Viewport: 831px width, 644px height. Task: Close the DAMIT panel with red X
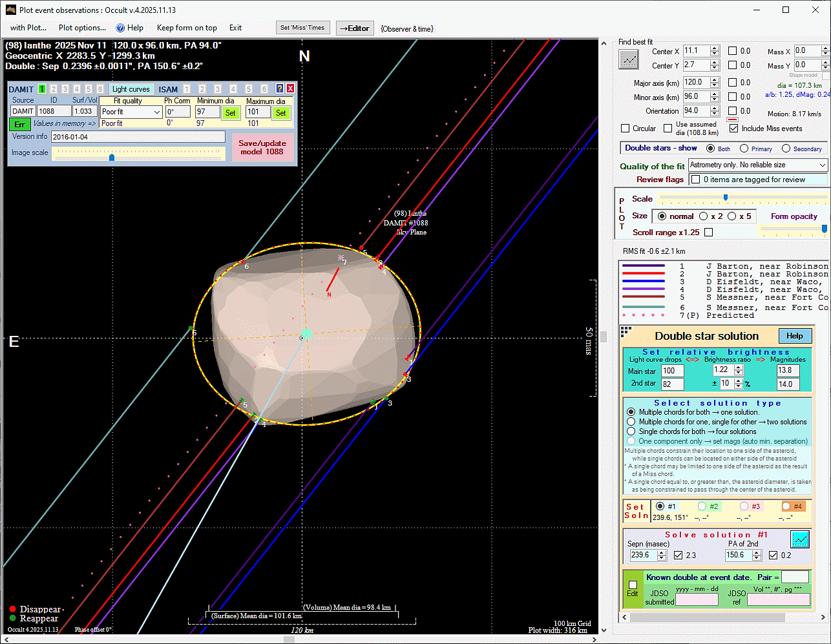[290, 88]
